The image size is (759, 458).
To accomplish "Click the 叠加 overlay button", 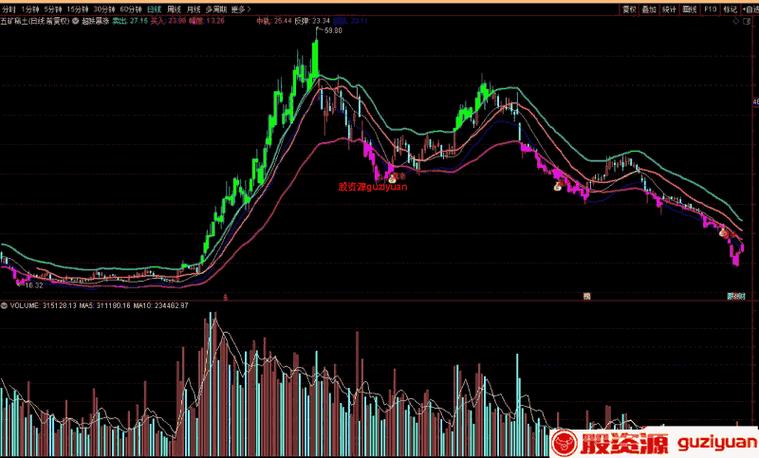I will click(649, 9).
